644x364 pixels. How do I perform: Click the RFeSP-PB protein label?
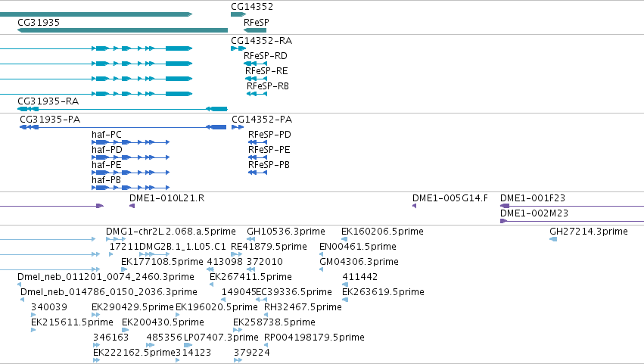(269, 165)
